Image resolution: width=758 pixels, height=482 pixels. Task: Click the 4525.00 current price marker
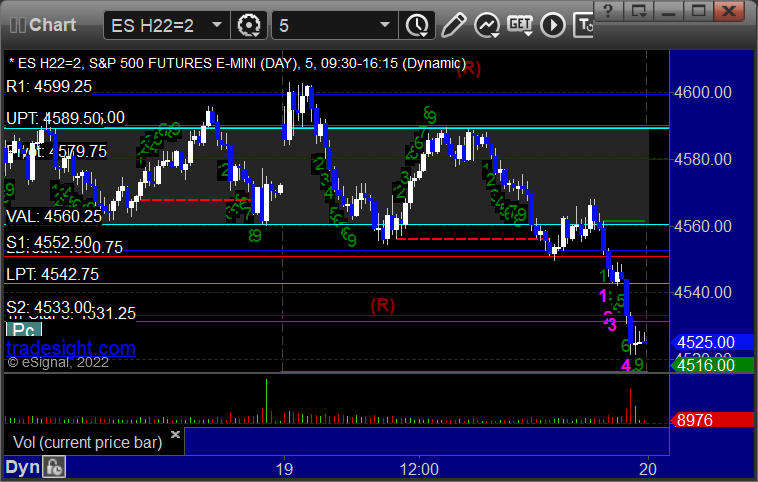click(712, 342)
